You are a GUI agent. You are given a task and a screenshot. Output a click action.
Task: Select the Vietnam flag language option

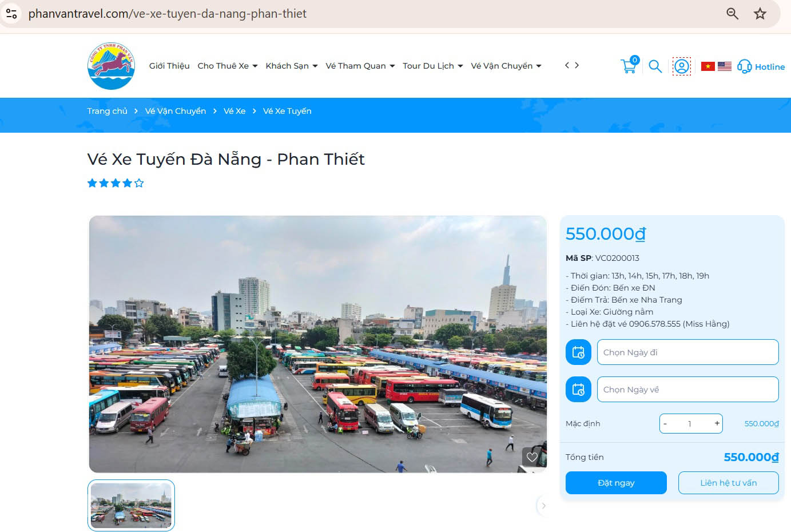point(708,66)
